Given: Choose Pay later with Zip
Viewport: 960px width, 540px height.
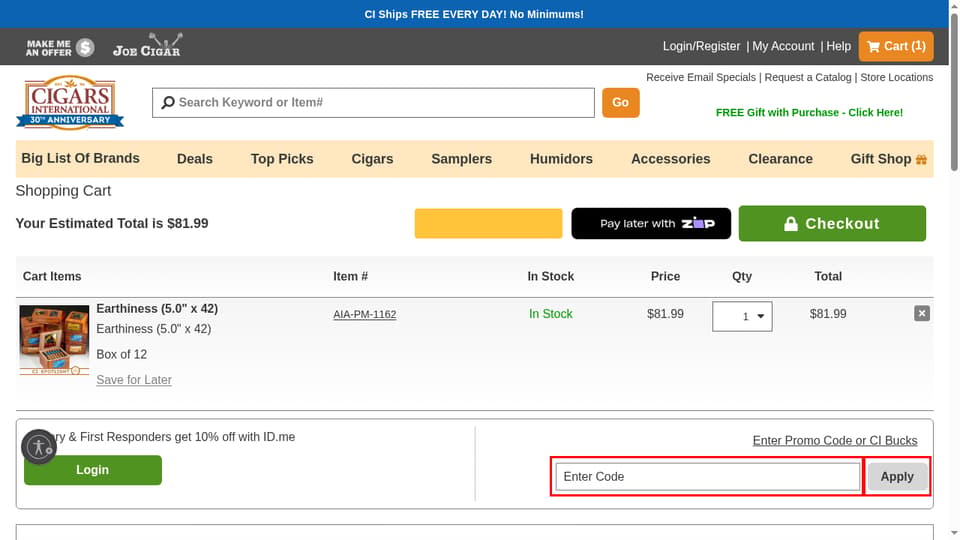Looking at the screenshot, I should coord(651,223).
